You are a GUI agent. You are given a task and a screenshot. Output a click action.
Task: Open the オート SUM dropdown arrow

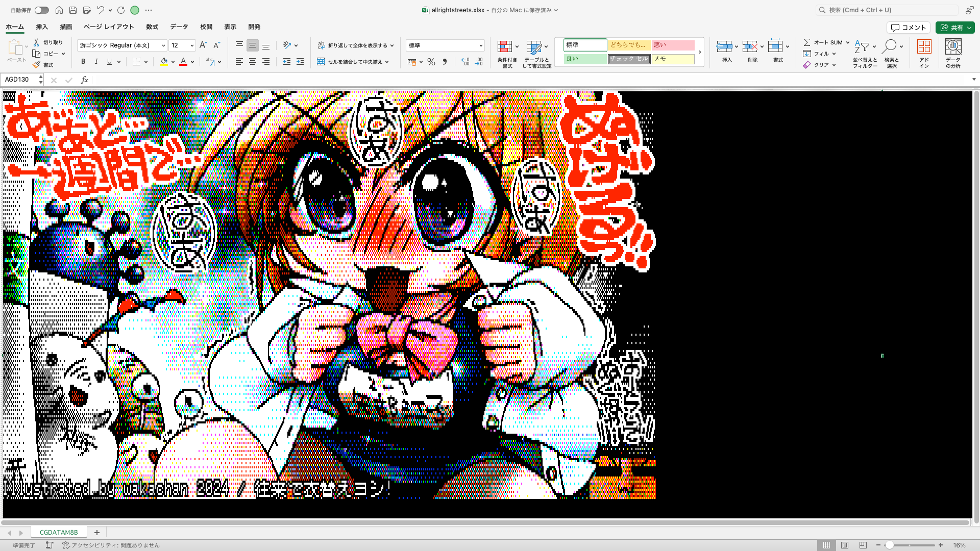click(848, 42)
